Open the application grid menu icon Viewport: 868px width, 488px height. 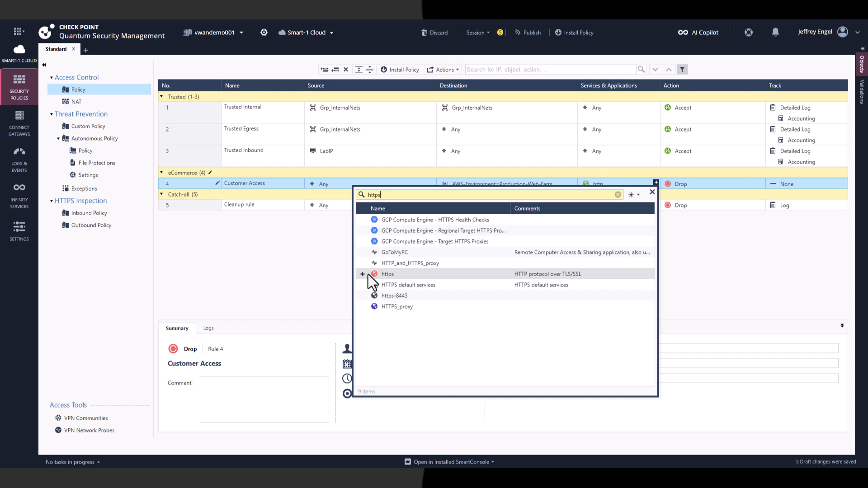pos(18,32)
